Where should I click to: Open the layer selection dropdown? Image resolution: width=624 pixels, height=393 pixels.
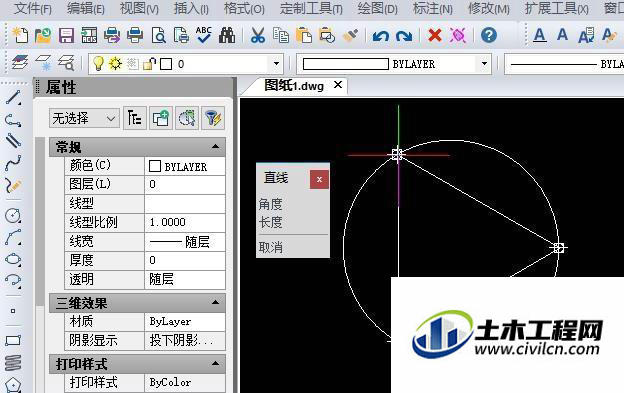click(x=276, y=64)
